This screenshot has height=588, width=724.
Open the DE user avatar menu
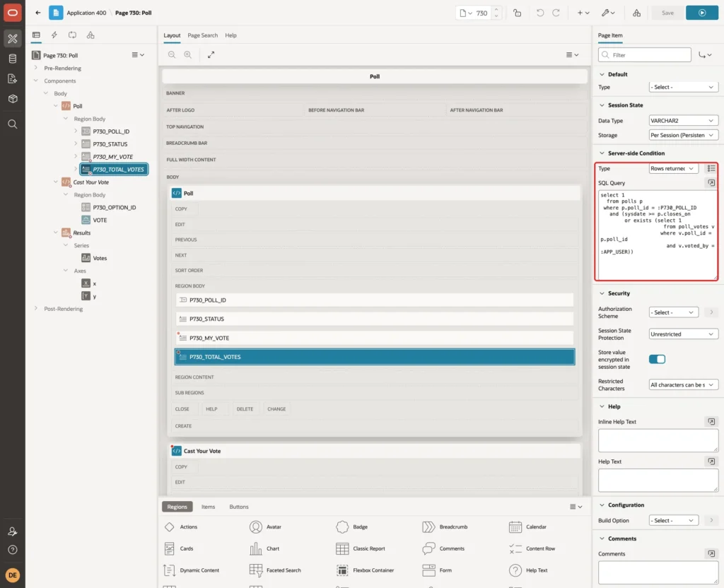[13, 575]
